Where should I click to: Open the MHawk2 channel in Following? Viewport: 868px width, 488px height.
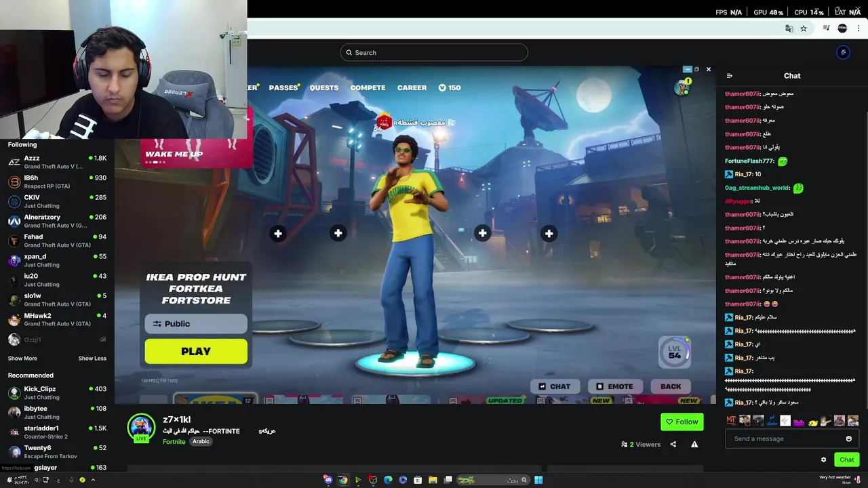[x=57, y=319]
